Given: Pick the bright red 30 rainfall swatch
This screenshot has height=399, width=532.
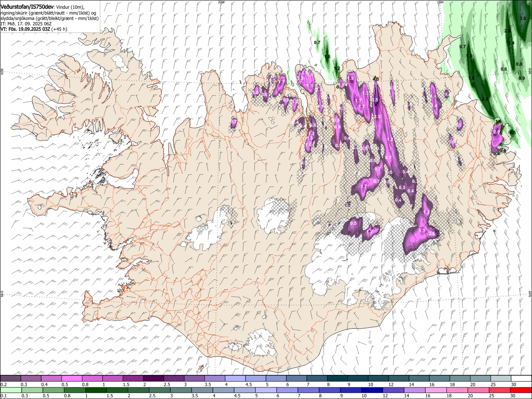Looking at the screenshot, I should click(521, 390).
